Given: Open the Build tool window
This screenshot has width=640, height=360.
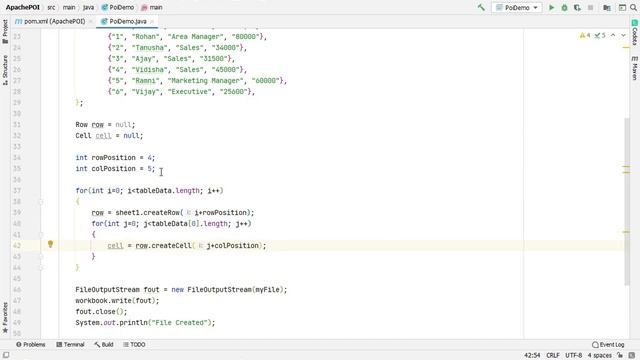Looking at the screenshot, I should [x=104, y=344].
